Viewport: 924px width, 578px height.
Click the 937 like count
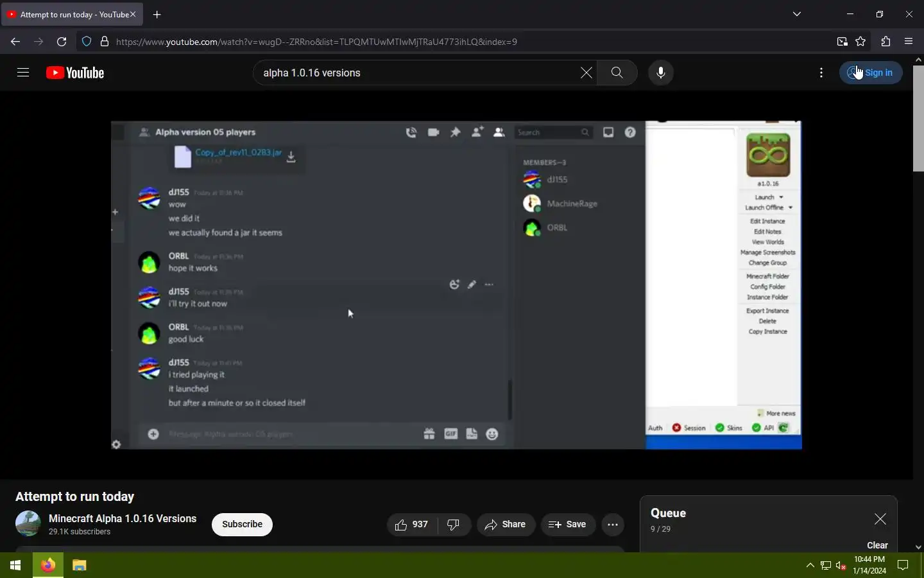(x=420, y=525)
